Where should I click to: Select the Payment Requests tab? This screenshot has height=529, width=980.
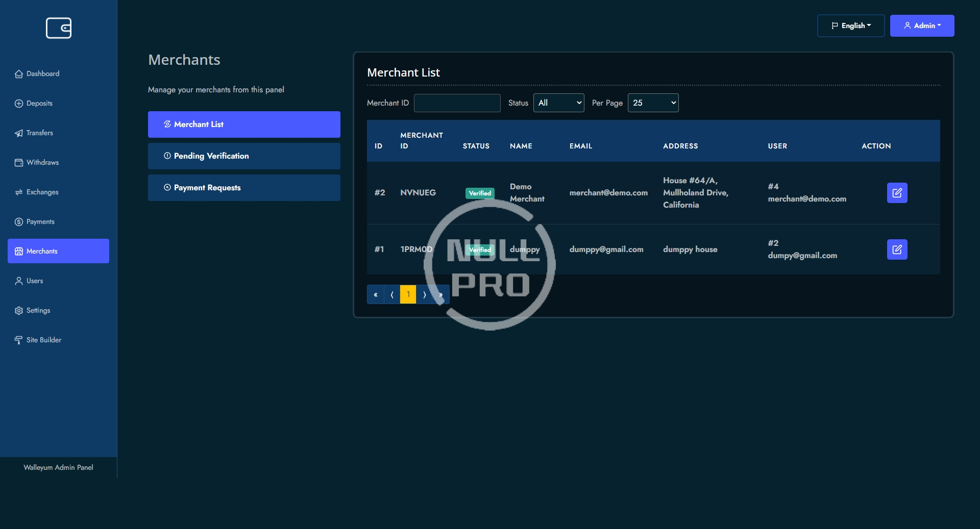[x=244, y=188]
